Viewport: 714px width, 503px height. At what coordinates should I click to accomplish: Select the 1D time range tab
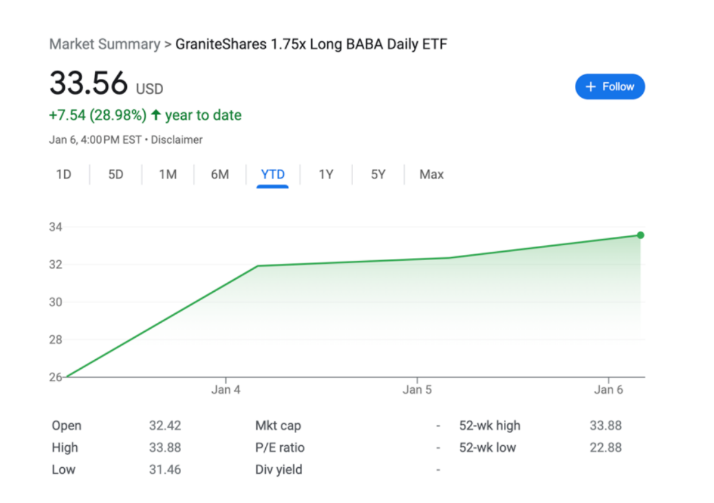64,174
